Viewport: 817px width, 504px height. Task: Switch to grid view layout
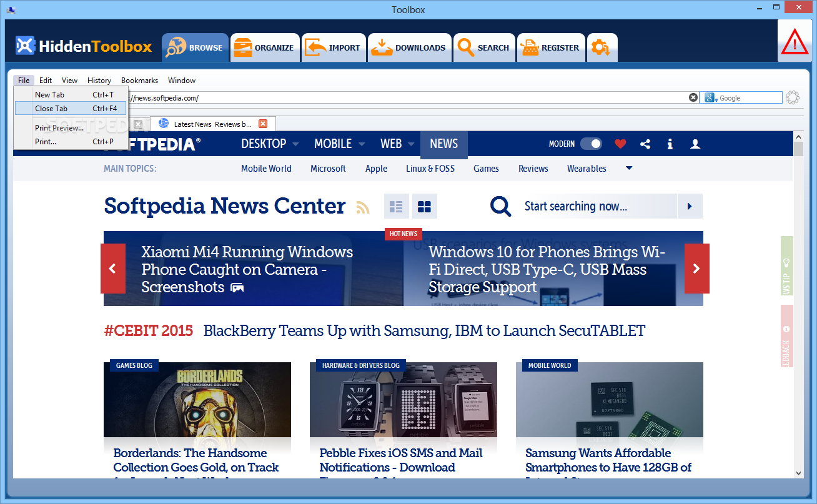(425, 206)
